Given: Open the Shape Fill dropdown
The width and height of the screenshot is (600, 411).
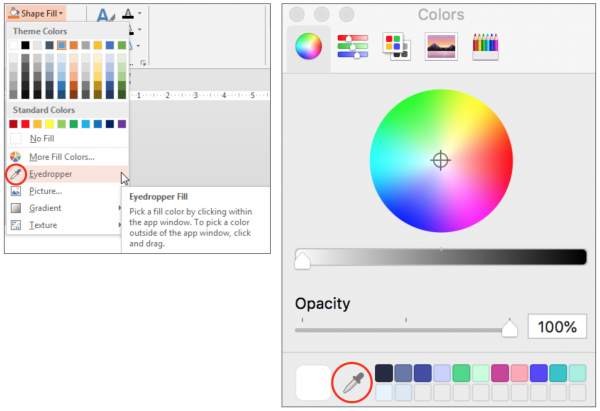Looking at the screenshot, I should 36,13.
